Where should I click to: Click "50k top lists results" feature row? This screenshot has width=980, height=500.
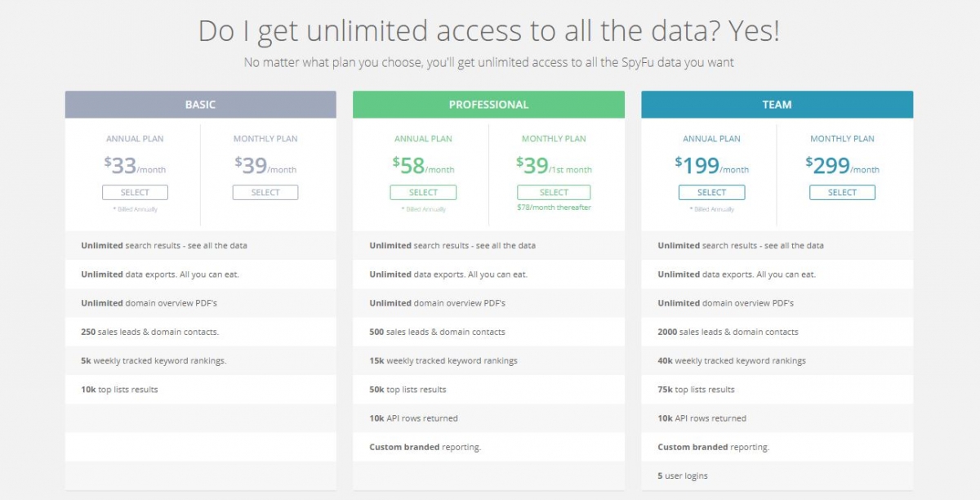[x=408, y=390]
